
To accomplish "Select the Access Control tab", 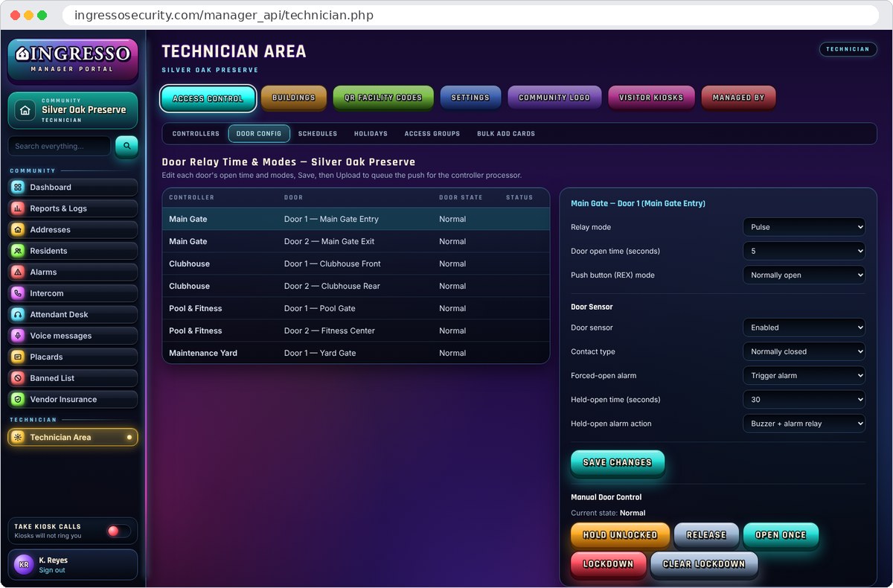I will tap(208, 98).
